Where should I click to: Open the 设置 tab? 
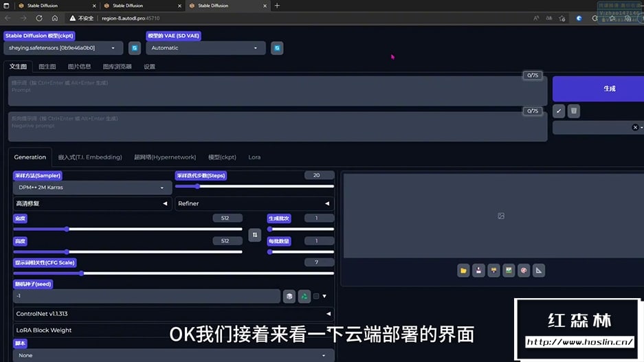coord(150,67)
